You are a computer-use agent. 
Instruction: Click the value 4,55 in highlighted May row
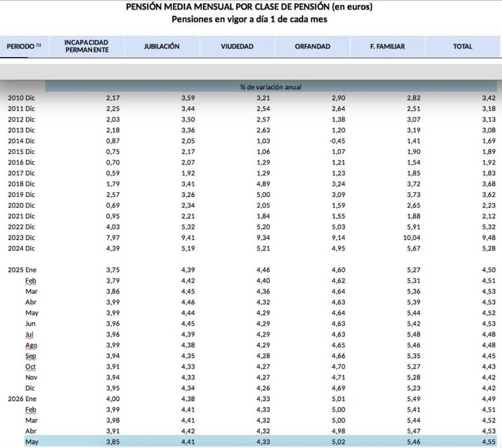click(x=489, y=442)
